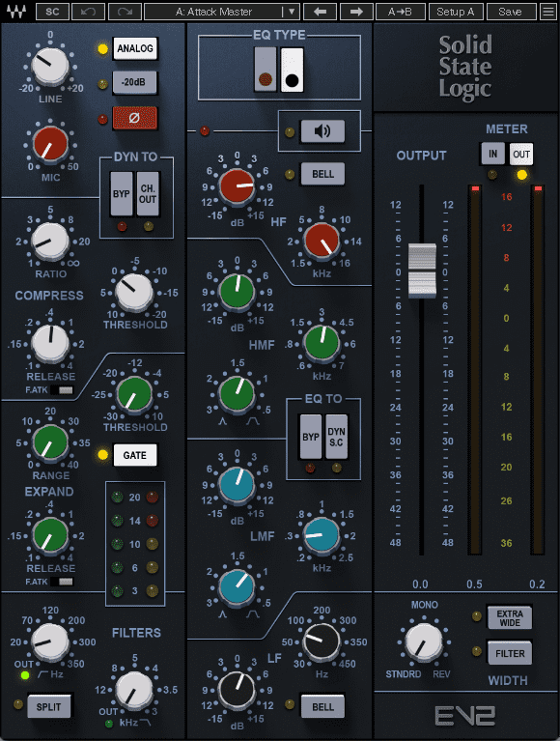The height and width of the screenshot is (741, 560).
Task: Click the low-pass filter kHz knob
Action: click(134, 690)
